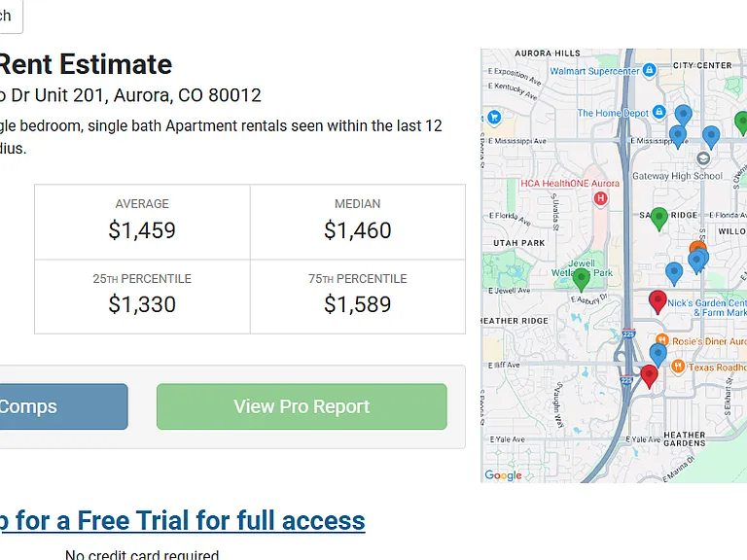The width and height of the screenshot is (747, 560).
Task: Click the green pin at Jewell Wetland Park
Action: pos(582,279)
